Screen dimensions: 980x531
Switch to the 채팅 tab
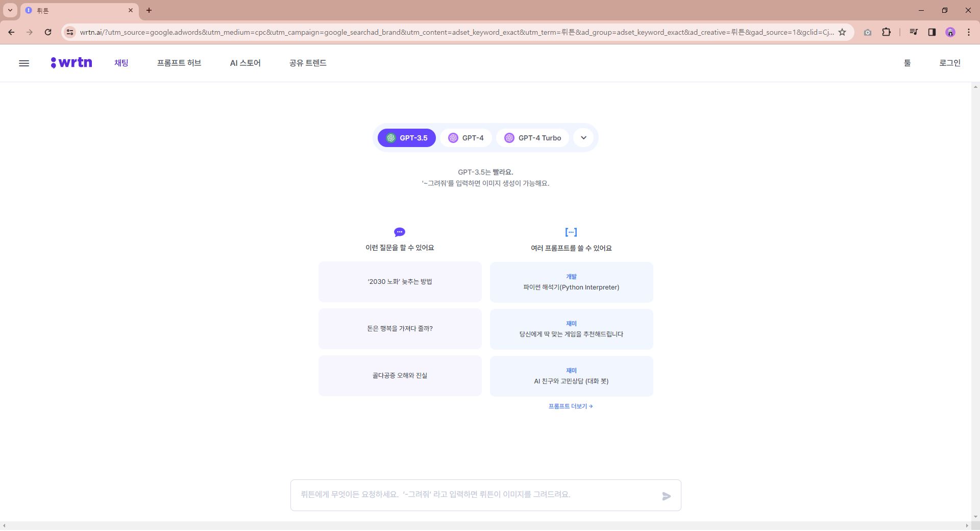(121, 63)
